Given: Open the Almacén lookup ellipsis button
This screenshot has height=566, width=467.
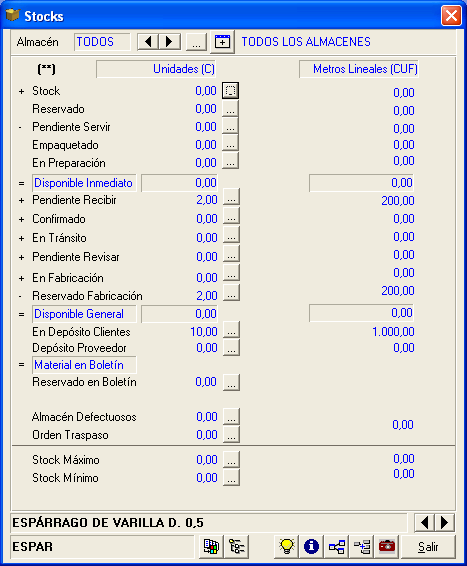Looking at the screenshot, I should [x=196, y=42].
